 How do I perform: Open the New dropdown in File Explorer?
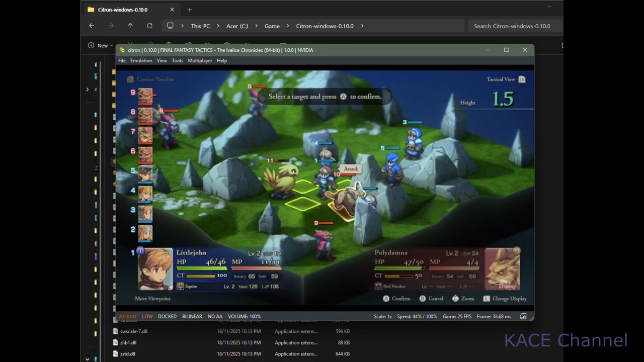click(x=100, y=45)
